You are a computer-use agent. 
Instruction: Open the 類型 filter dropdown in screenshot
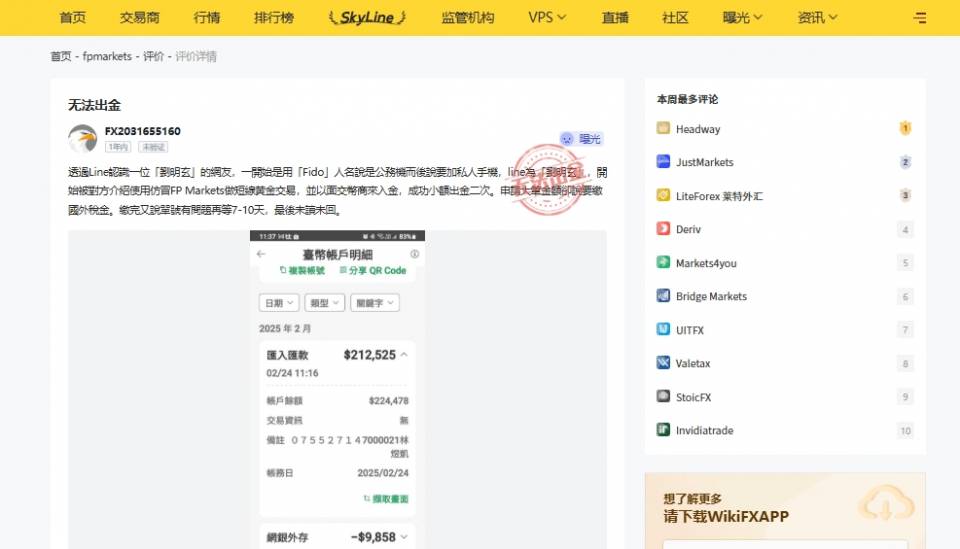(324, 303)
